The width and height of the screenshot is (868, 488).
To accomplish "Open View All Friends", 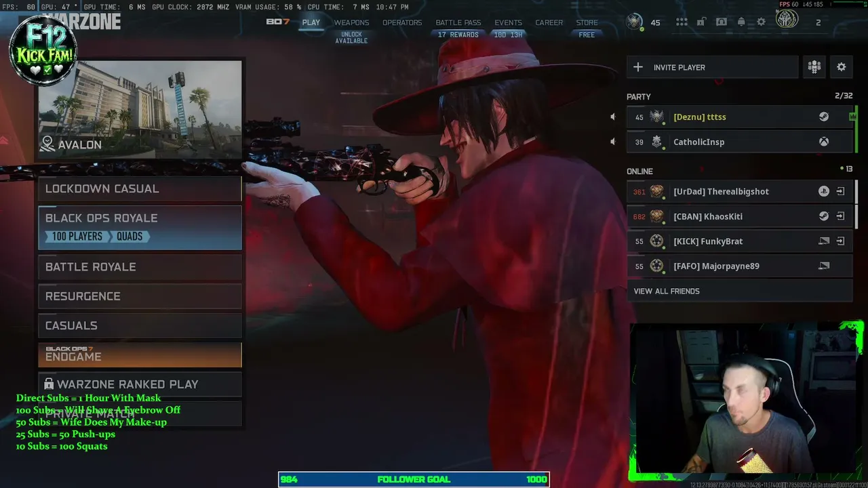I will pyautogui.click(x=740, y=291).
